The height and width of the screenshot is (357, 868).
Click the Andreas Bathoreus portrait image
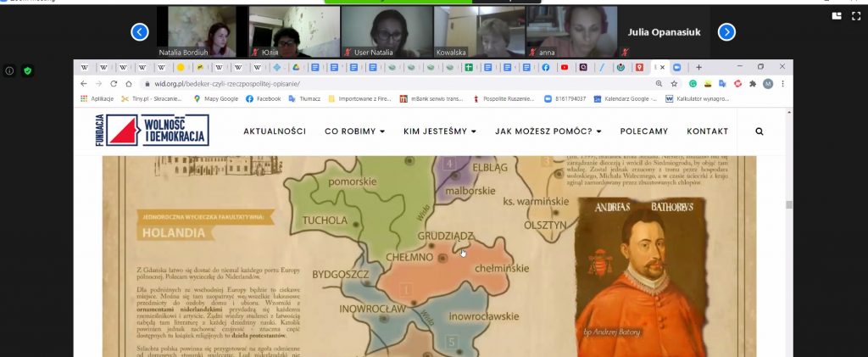click(642, 276)
